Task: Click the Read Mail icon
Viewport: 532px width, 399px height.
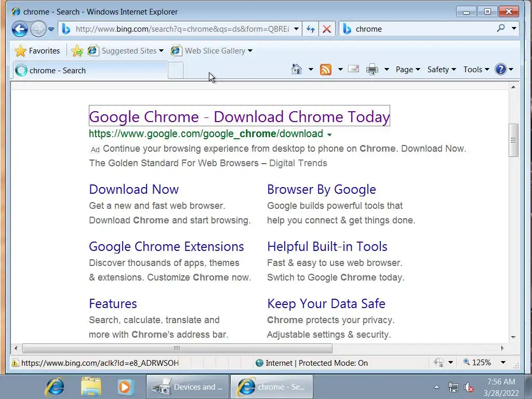Action: click(x=353, y=69)
